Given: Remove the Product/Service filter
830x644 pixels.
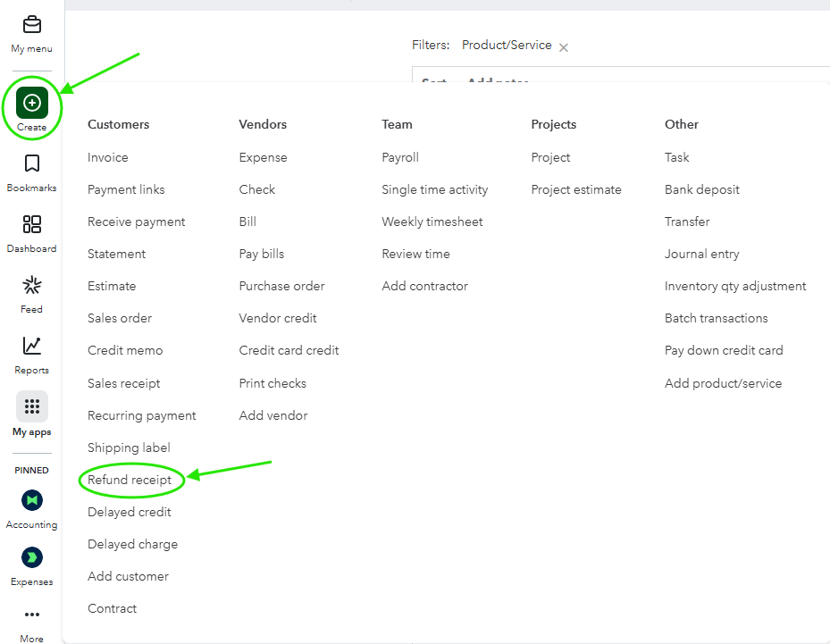Looking at the screenshot, I should coord(563,46).
